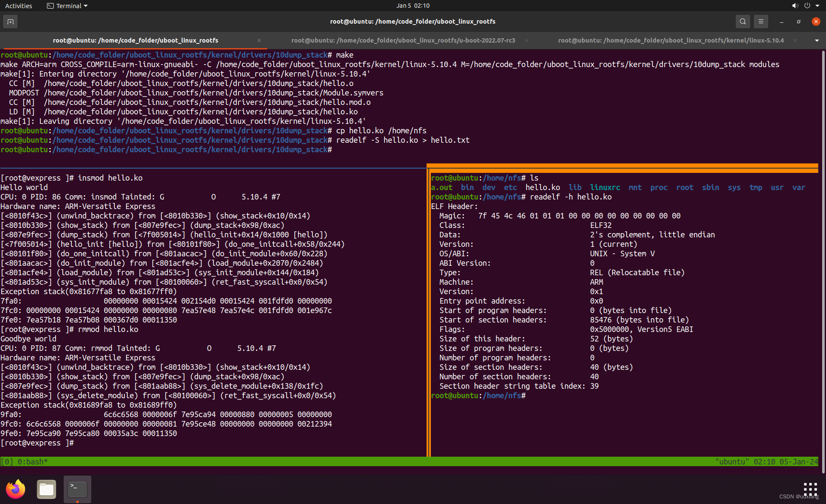This screenshot has width=826, height=504.
Task: Click the 'Hello world' output line
Action: pos(24,187)
